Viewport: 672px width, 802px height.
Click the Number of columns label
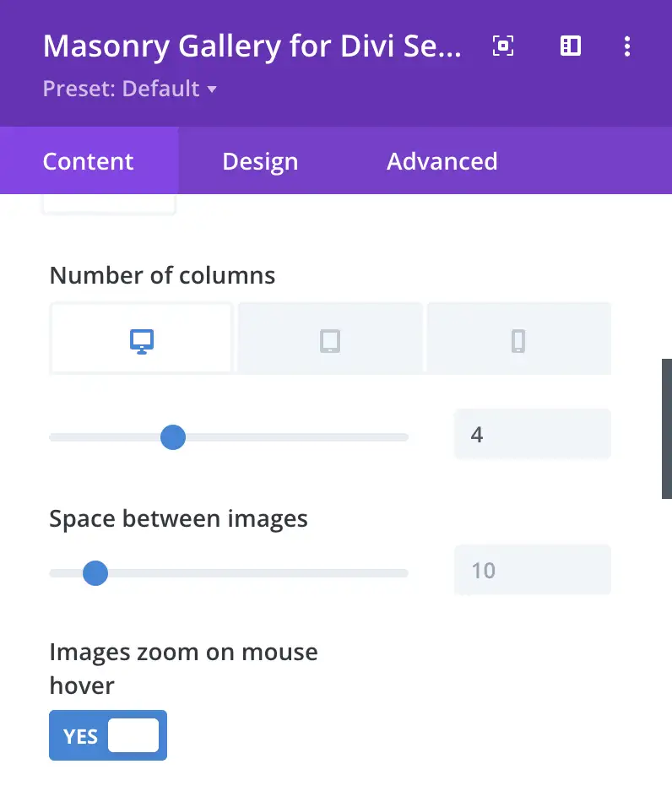click(162, 275)
